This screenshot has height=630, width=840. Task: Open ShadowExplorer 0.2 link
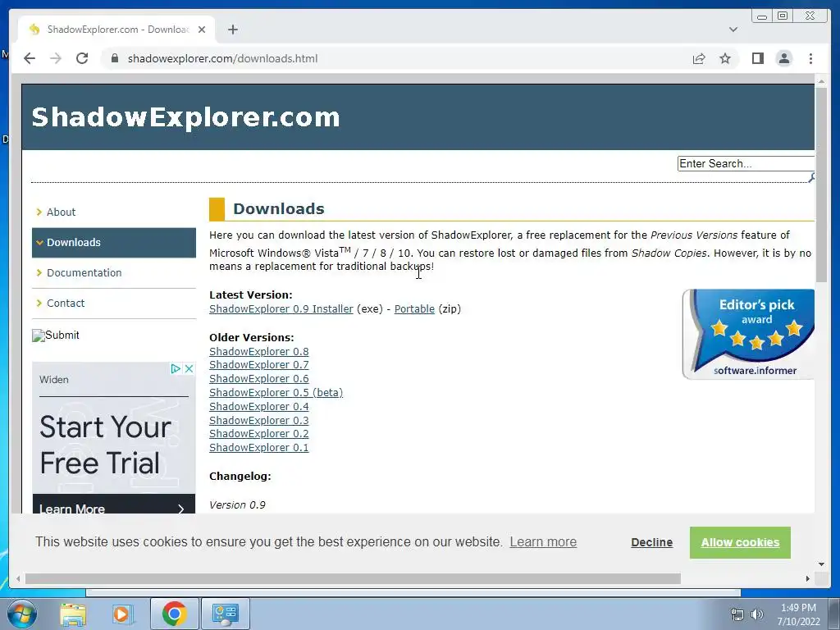pos(258,434)
